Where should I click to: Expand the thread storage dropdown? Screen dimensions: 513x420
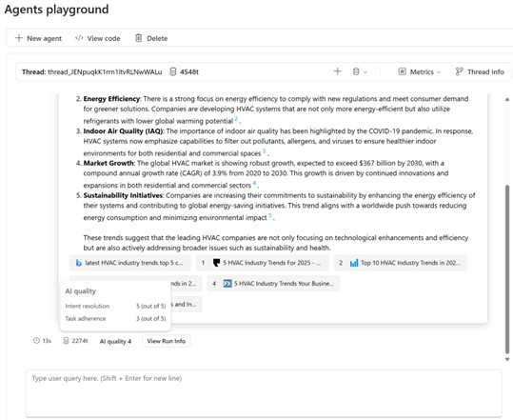click(x=360, y=71)
